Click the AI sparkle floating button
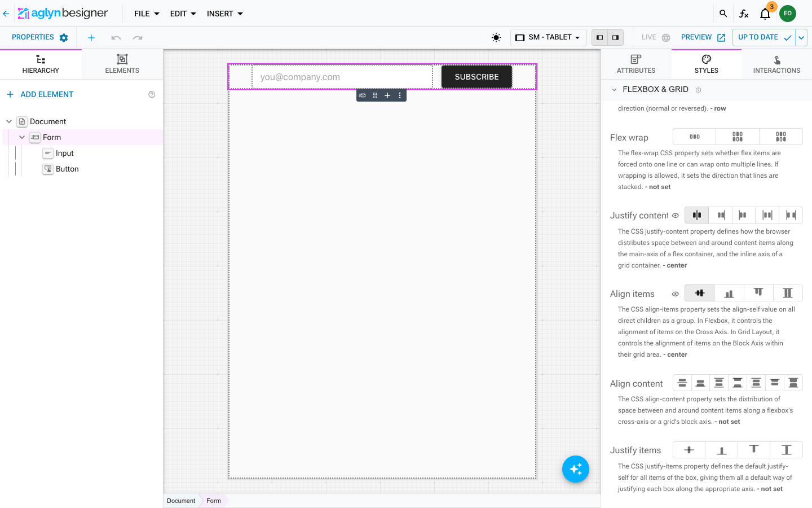The height and width of the screenshot is (508, 812). (576, 469)
